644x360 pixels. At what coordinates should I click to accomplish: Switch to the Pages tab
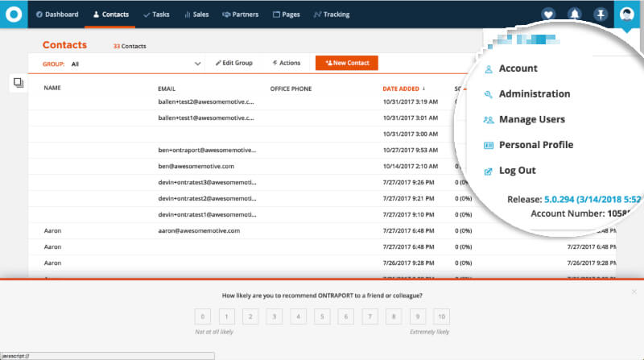[287, 14]
